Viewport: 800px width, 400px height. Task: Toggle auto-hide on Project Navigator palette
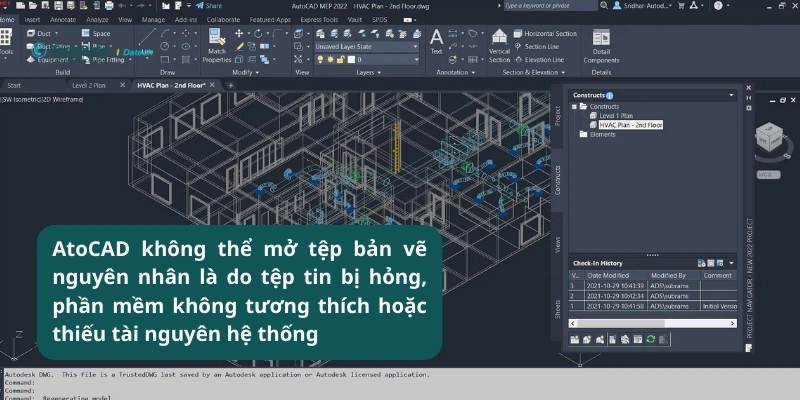coord(748,97)
